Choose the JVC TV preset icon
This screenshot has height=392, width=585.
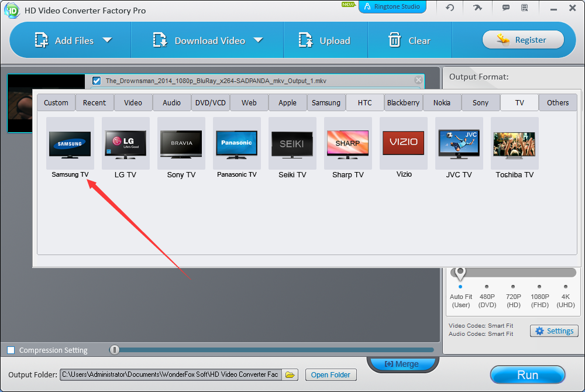(x=459, y=144)
